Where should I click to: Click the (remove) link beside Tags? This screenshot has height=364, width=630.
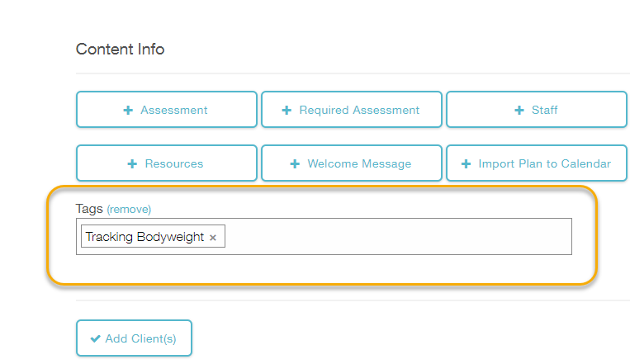[x=129, y=210]
